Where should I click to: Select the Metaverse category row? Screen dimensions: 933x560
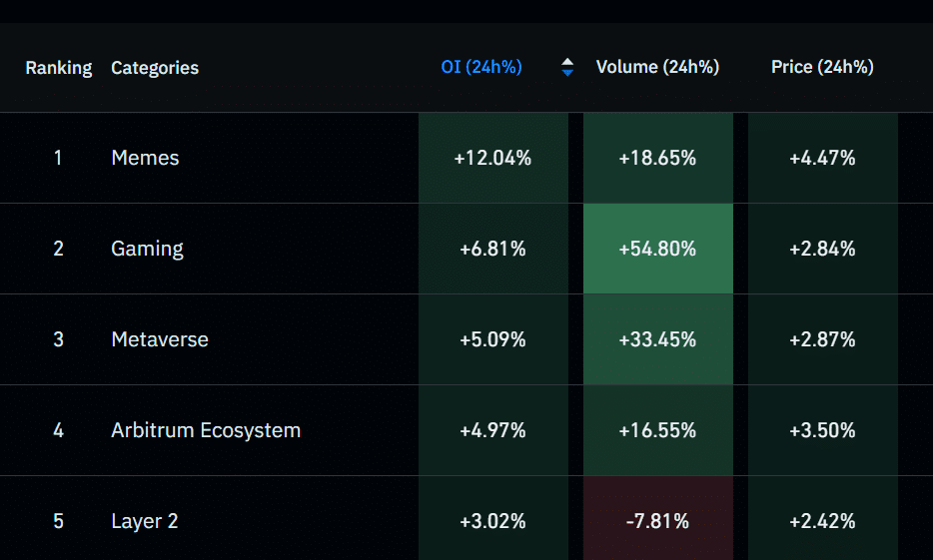point(160,339)
